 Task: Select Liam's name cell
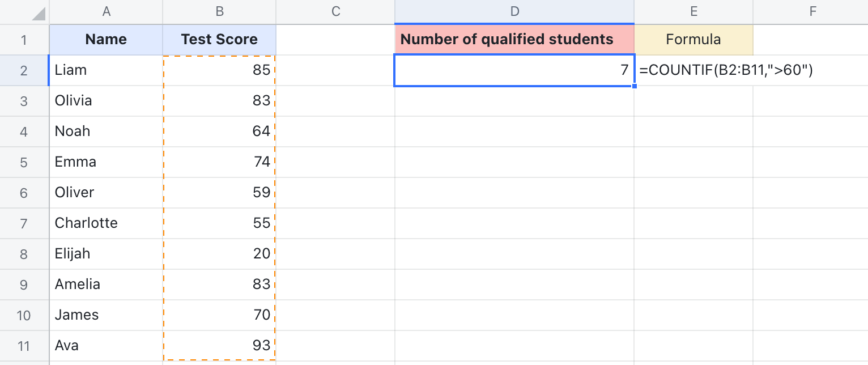[x=105, y=70]
